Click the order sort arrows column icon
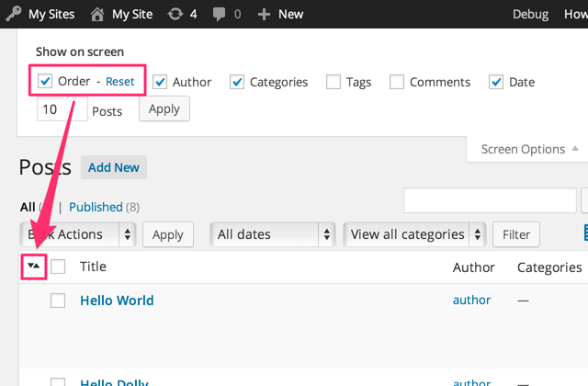The height and width of the screenshot is (386, 588). [34, 267]
